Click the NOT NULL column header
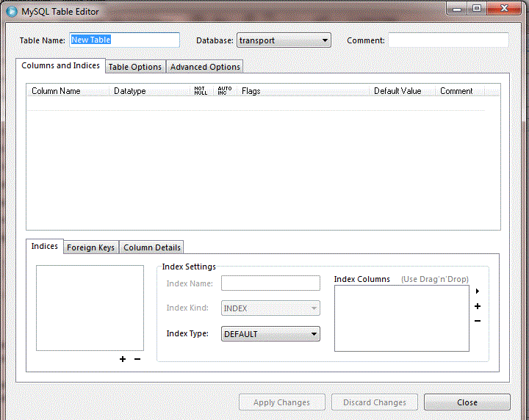The image size is (529, 420). 201,90
